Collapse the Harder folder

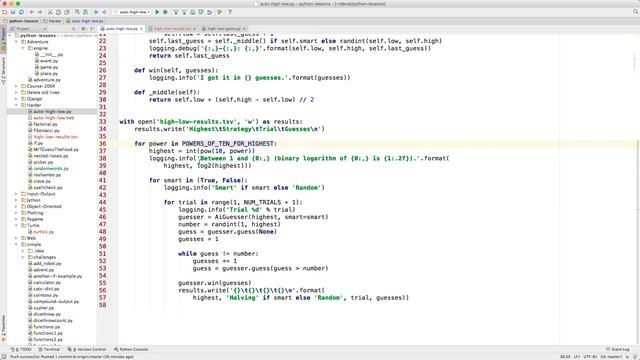16,105
